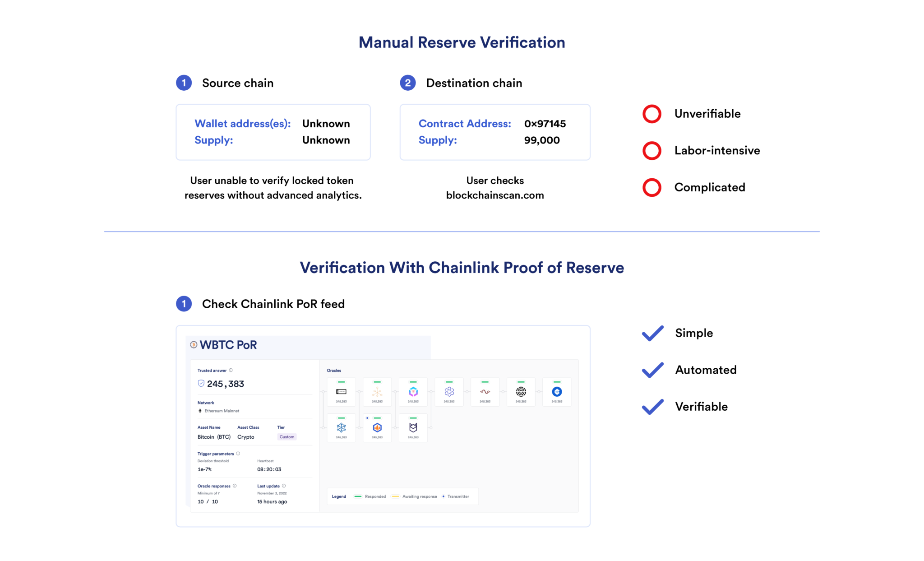Select the blue Bitcoin Cash oracle icon
Viewport: 924px width, 561px height.
[x=557, y=392]
